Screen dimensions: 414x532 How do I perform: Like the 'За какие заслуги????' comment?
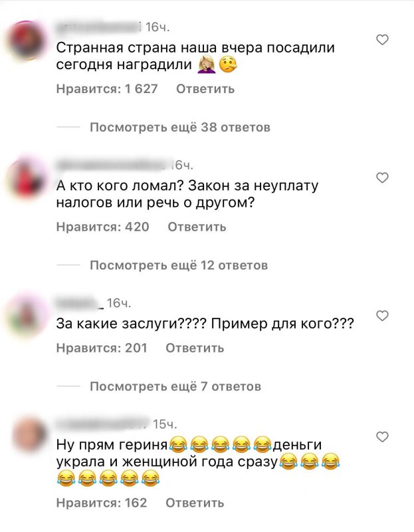pyautogui.click(x=383, y=316)
